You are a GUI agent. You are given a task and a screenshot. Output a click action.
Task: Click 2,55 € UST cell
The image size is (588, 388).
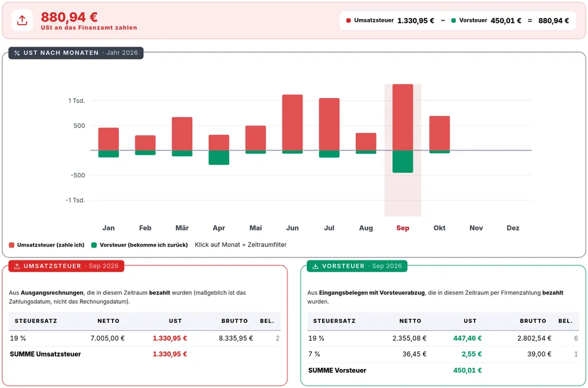[x=472, y=354]
